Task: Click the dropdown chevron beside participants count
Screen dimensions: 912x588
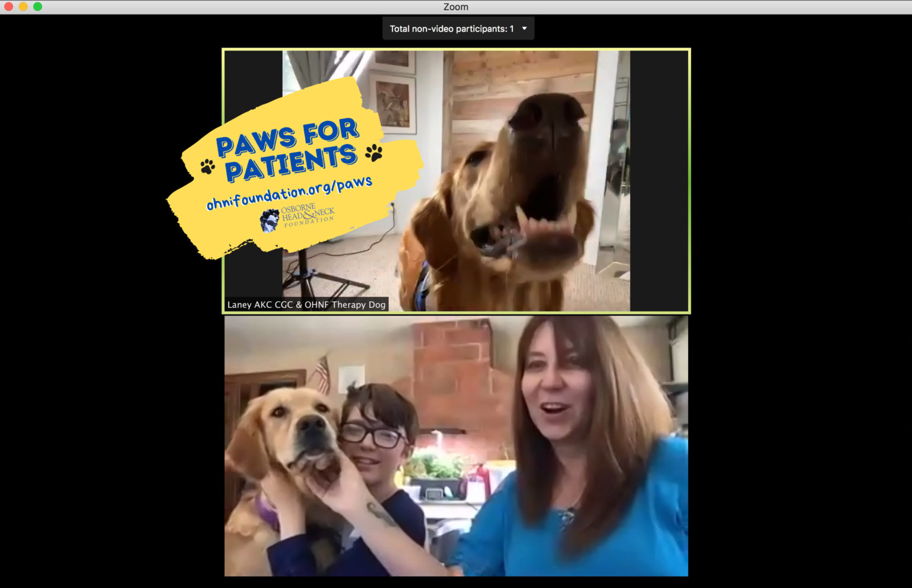Action: [524, 28]
